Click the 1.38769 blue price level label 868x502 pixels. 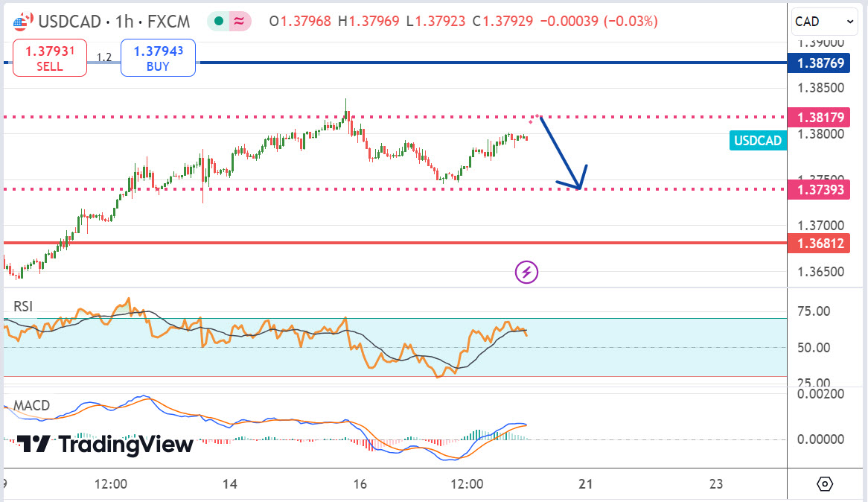click(819, 63)
